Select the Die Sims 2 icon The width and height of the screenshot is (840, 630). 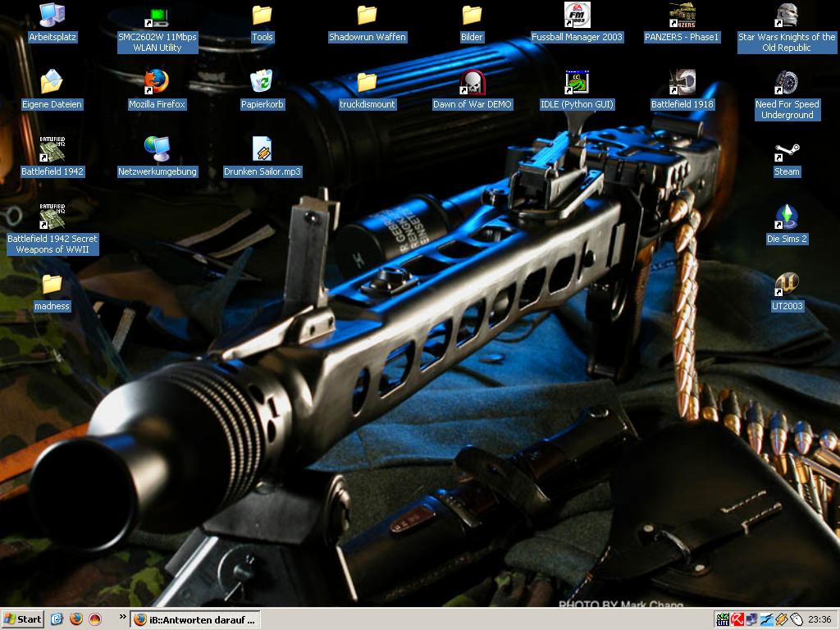787,219
